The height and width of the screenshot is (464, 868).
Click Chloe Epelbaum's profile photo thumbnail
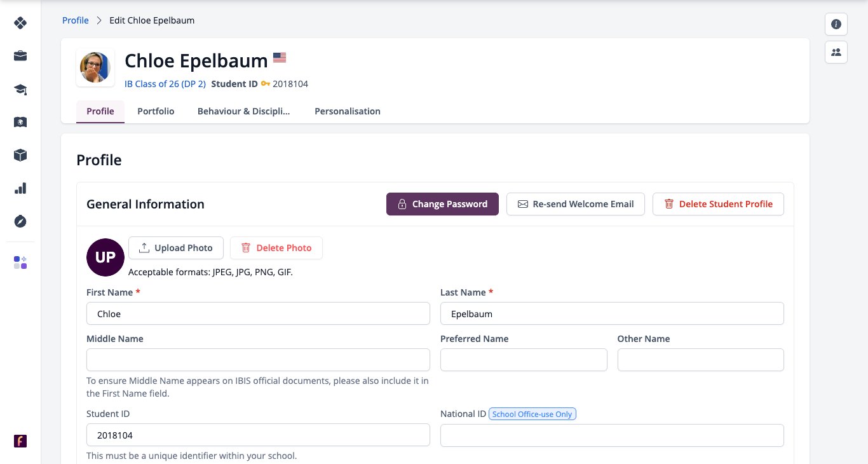tap(95, 67)
